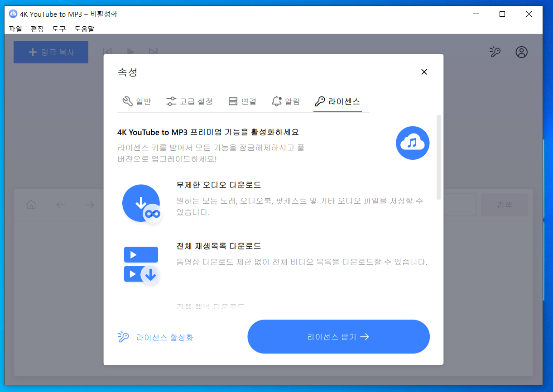The image size is (553, 392).
Task: Click the previous track icon in toolbar
Action: tap(107, 52)
